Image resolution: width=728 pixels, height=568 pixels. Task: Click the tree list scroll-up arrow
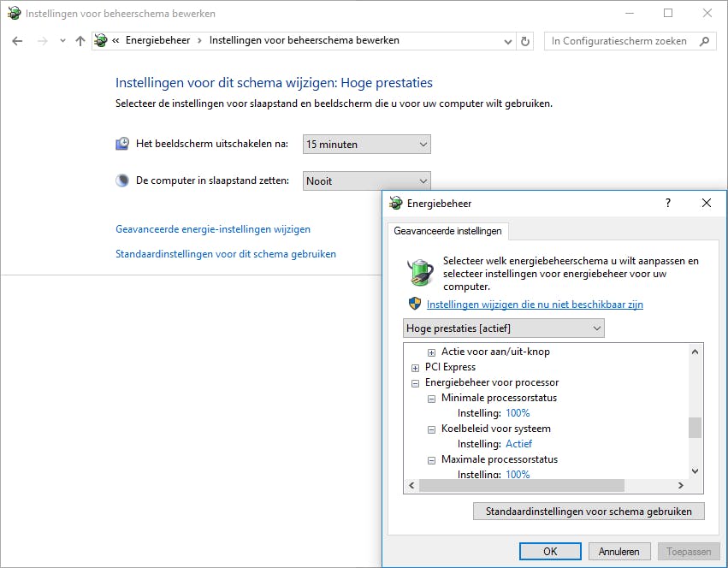[695, 352]
